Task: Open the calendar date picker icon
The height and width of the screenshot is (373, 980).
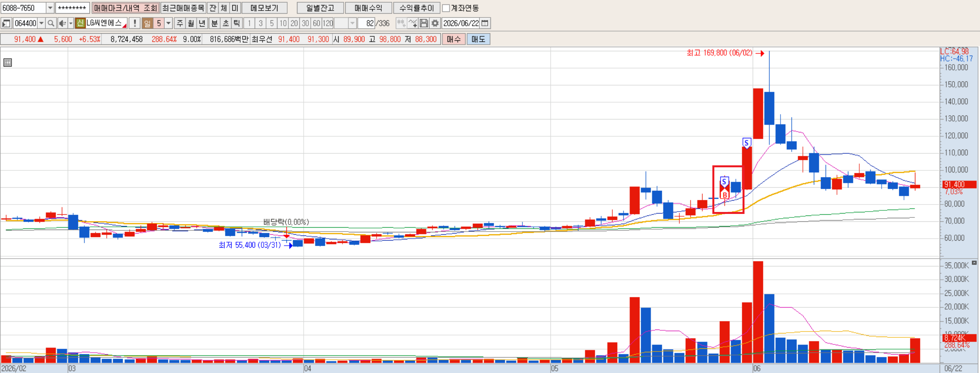Action: pyautogui.click(x=485, y=24)
